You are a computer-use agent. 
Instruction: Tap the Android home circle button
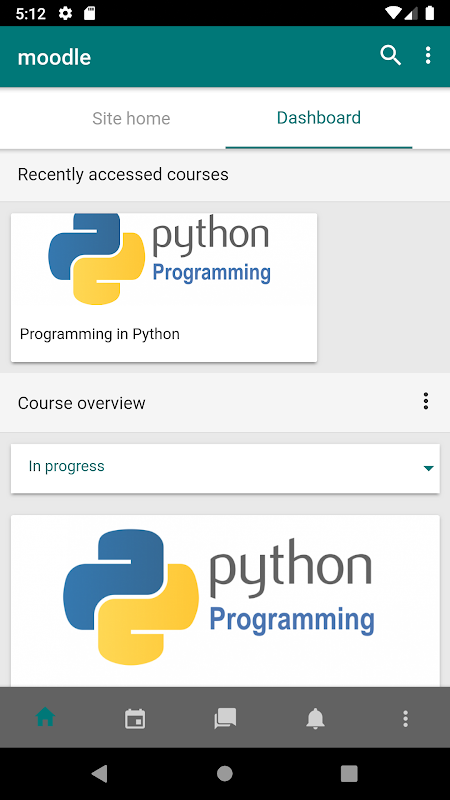pos(224,773)
